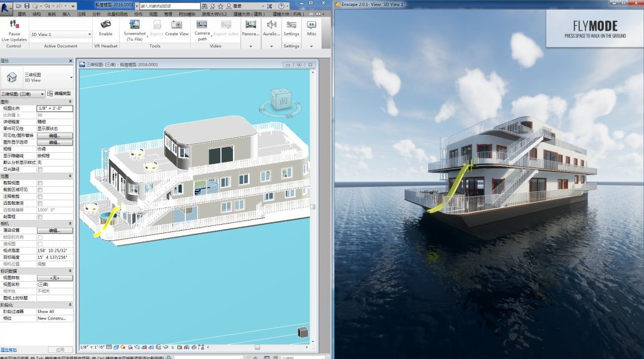Screen dimensions: 644x359
Task: Click the Undo arrow icon
Action: pos(47,6)
